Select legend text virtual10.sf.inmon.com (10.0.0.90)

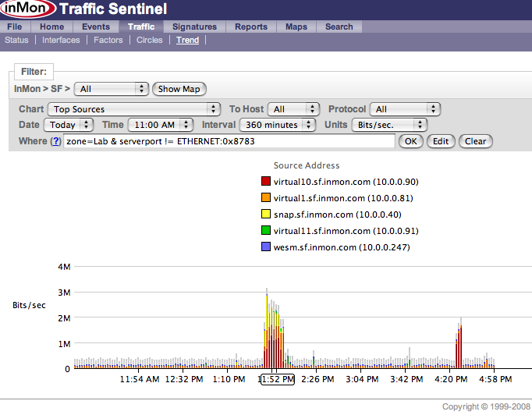click(x=346, y=182)
